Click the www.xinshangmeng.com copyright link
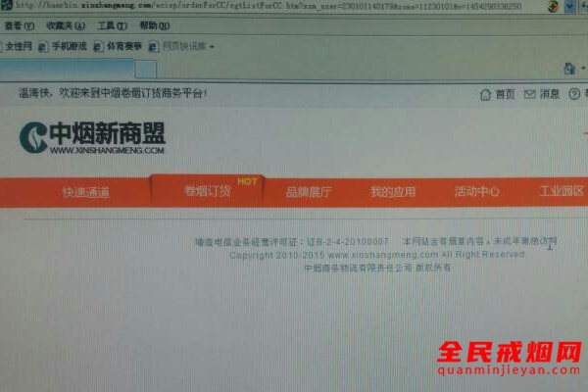 [x=383, y=255]
